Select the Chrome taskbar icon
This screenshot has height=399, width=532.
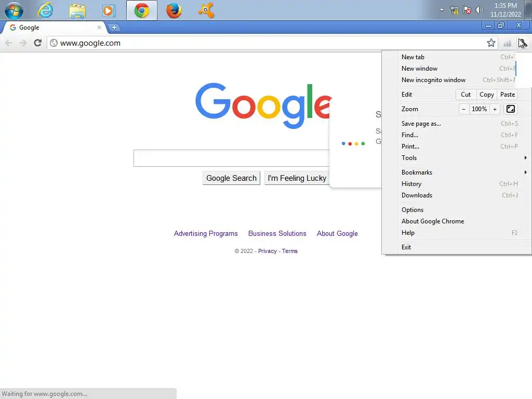[x=141, y=10]
